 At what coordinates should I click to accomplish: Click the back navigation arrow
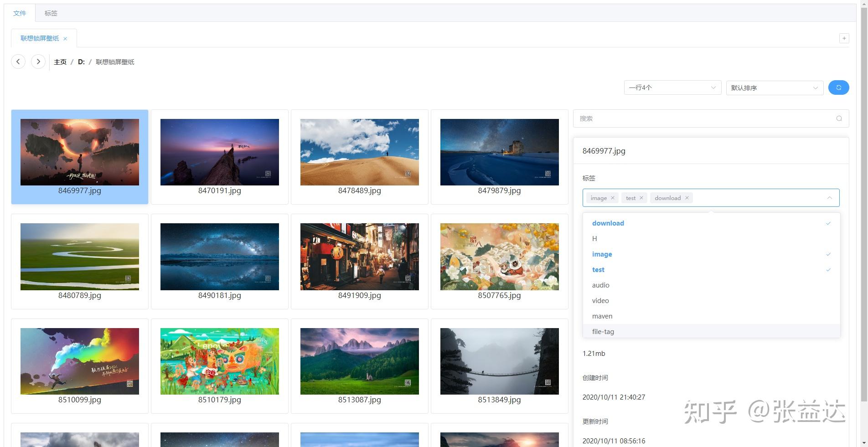18,62
